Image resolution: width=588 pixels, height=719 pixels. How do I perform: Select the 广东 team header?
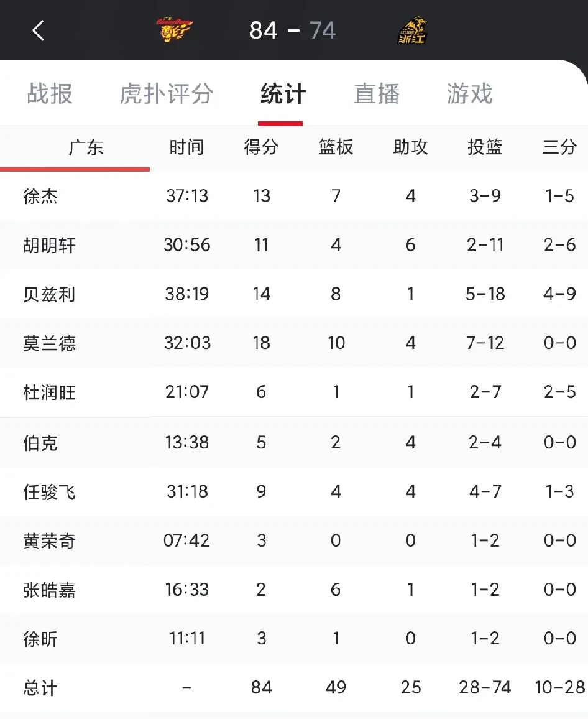(86, 148)
